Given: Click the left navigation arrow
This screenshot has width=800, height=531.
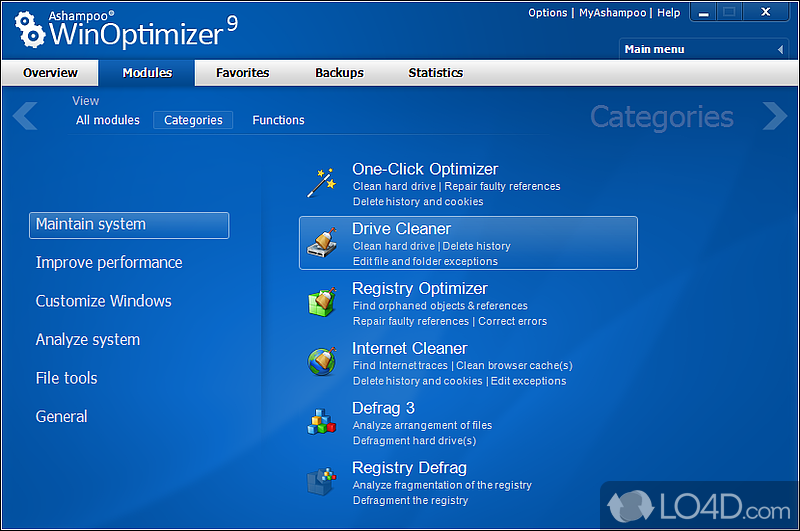Looking at the screenshot, I should coord(25,116).
